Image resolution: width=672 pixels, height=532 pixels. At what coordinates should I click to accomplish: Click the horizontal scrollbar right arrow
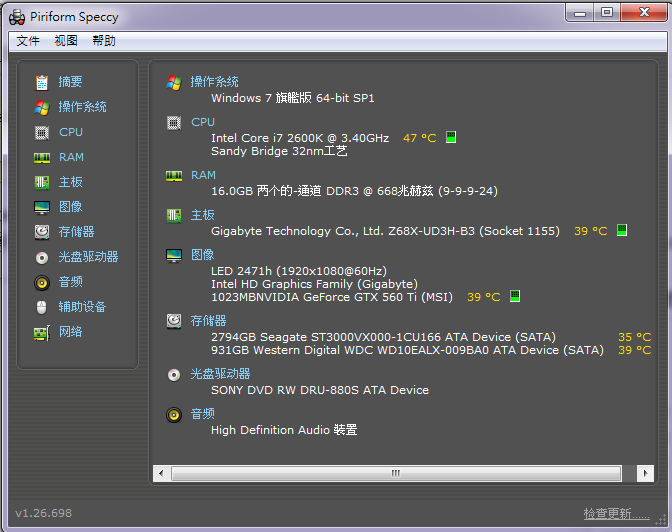645,473
